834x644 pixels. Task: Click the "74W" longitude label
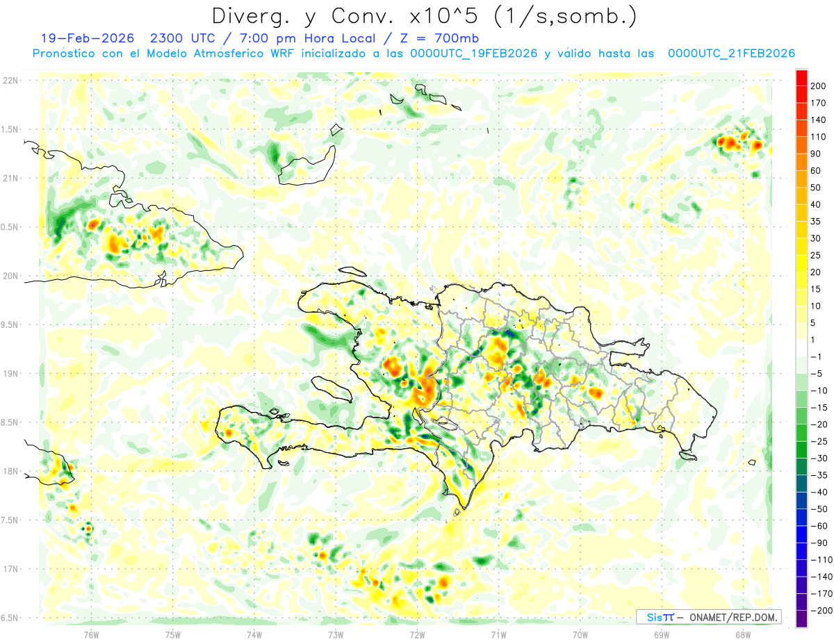(x=254, y=634)
